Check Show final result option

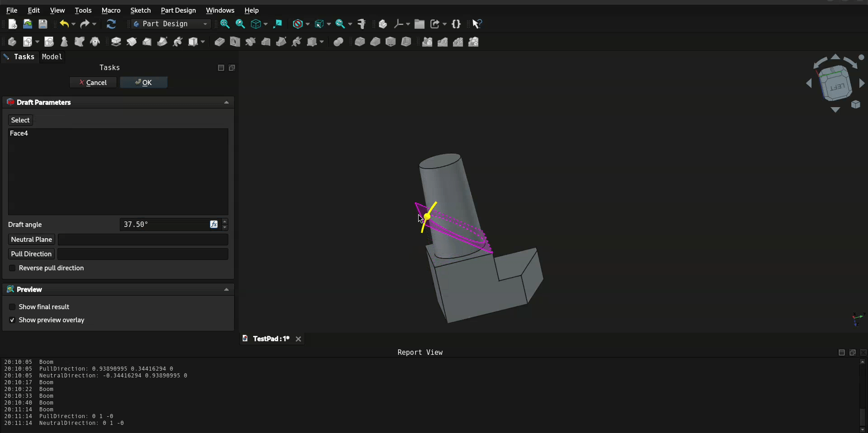tap(12, 307)
